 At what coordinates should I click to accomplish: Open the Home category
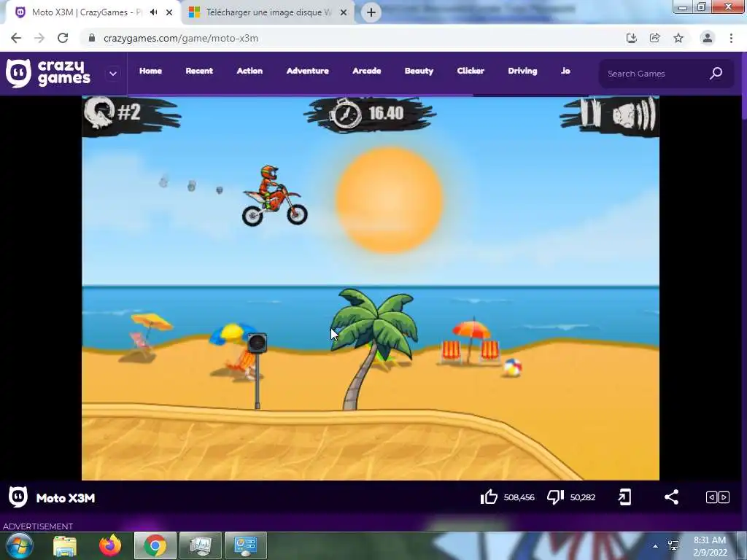(150, 71)
